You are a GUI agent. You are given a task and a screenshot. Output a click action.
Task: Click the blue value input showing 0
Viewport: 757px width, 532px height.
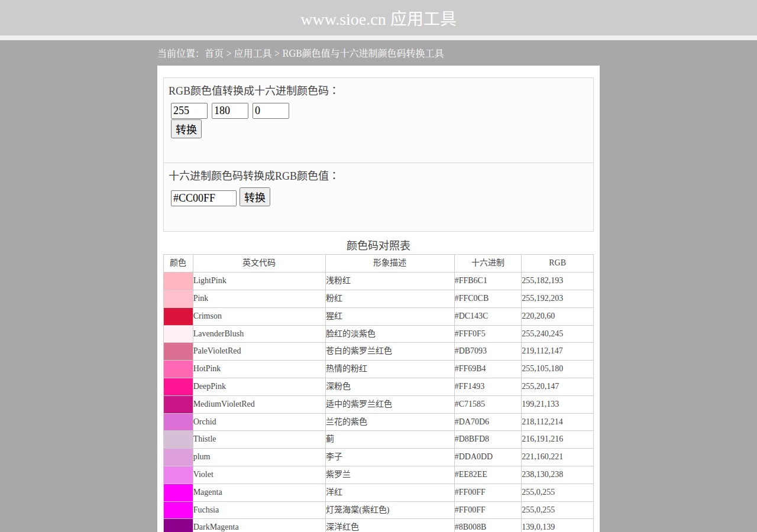(271, 111)
